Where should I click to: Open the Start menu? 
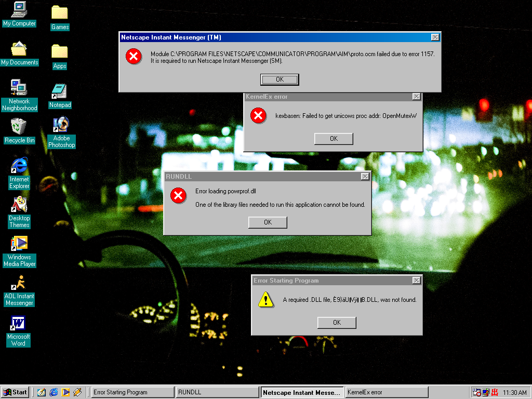(15, 392)
